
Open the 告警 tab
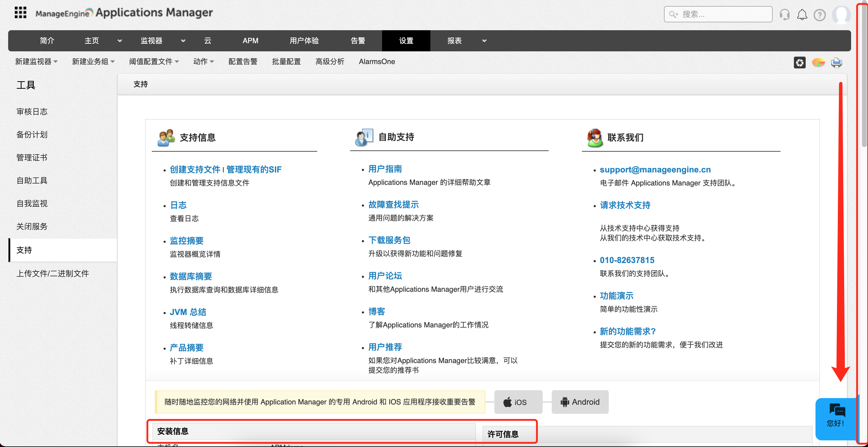click(358, 41)
